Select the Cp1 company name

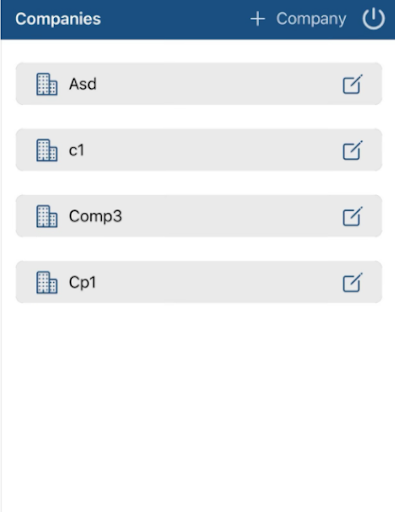point(82,283)
